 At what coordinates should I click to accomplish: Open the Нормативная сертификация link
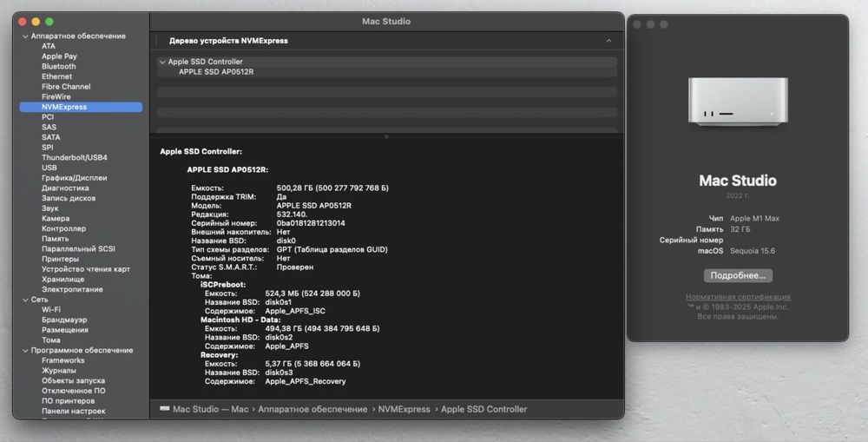tap(738, 297)
